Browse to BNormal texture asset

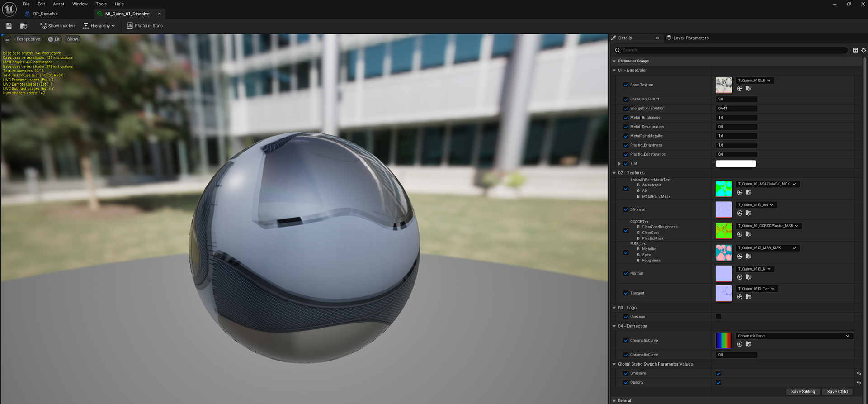coord(749,213)
